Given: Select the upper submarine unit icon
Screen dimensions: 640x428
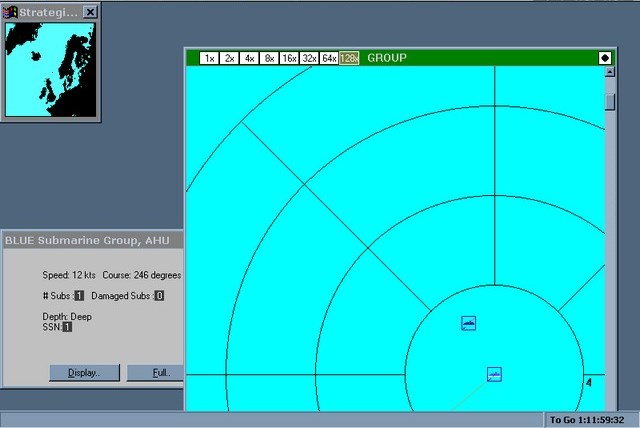Looking at the screenshot, I should click(x=469, y=322).
